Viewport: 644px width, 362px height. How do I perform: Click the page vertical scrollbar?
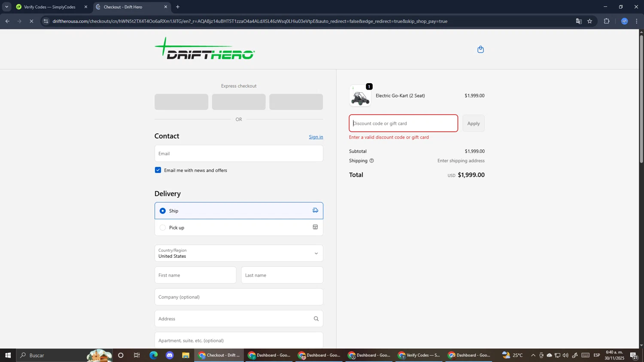[641, 99]
